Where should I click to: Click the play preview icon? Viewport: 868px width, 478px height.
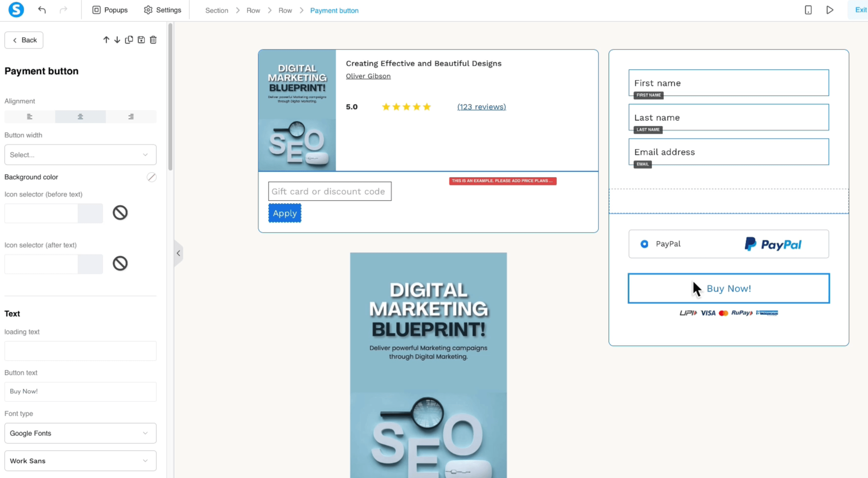click(830, 10)
